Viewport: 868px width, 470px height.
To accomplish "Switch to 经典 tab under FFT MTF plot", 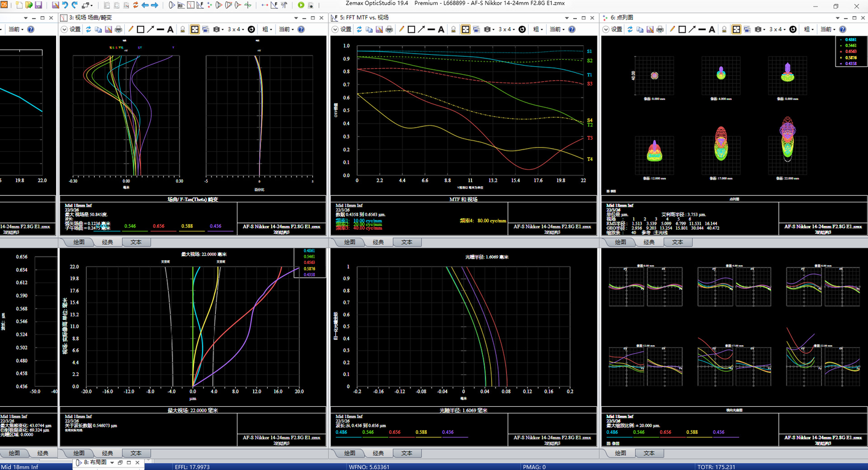I will (x=378, y=242).
